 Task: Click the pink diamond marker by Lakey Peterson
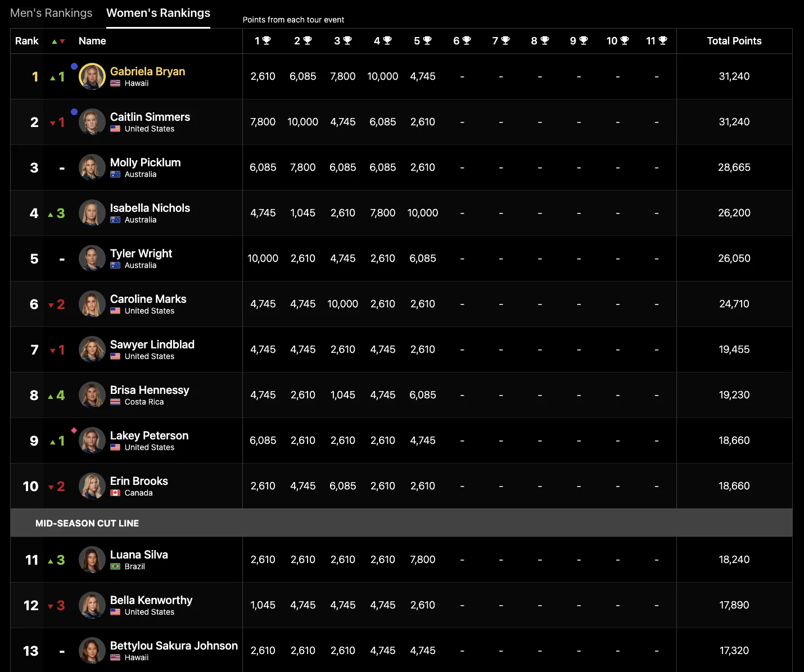tap(74, 430)
